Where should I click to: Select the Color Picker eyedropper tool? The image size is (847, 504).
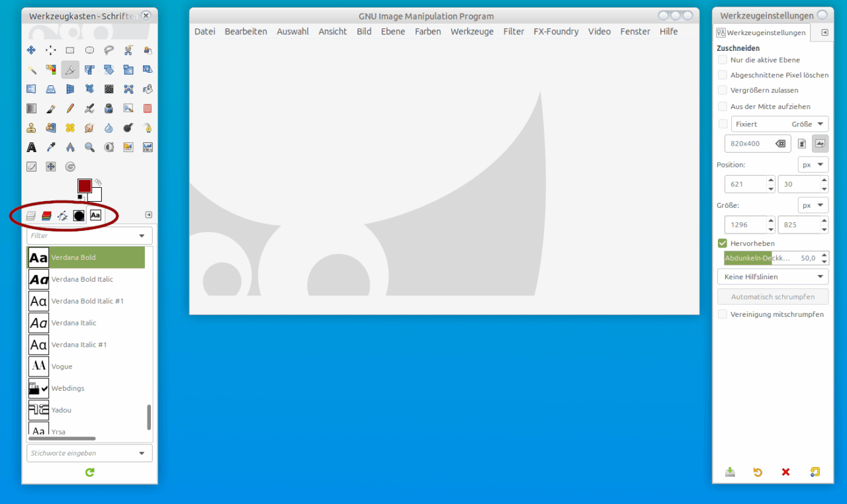(x=51, y=147)
